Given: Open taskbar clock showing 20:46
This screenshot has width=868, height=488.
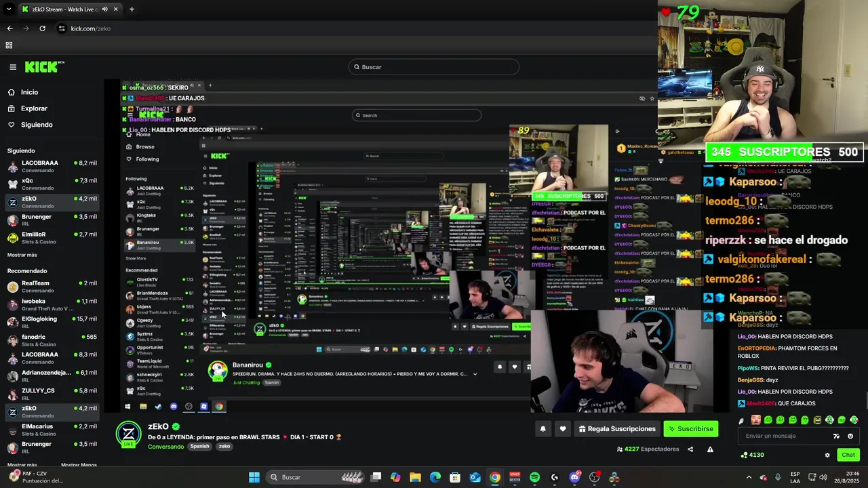Looking at the screenshot, I should [x=847, y=477].
